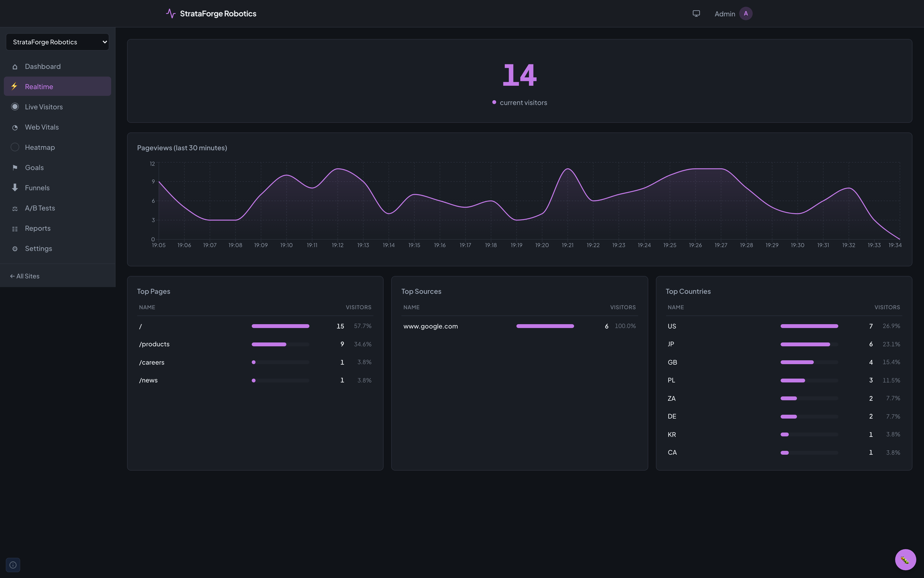Click the CA country row
This screenshot has height=578, width=924.
(783, 453)
